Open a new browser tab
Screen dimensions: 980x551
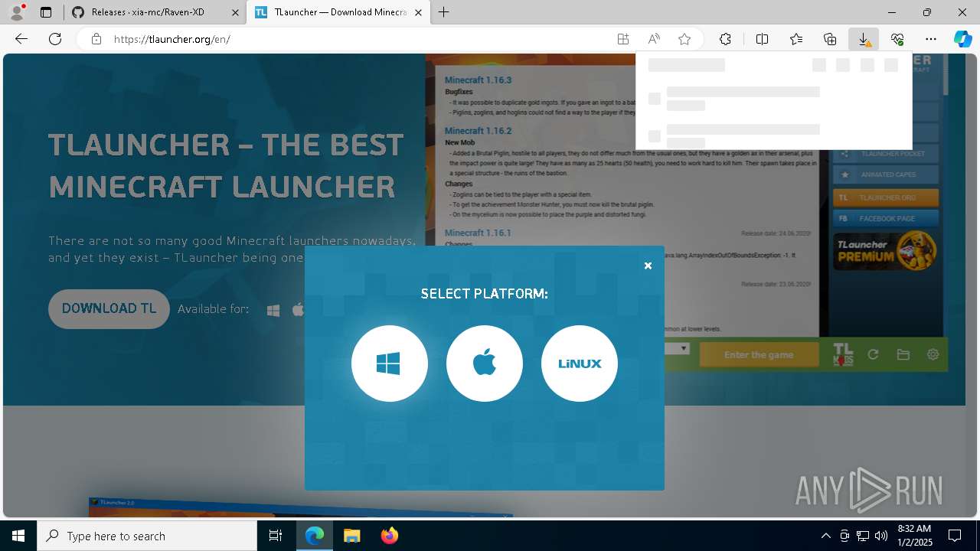[x=443, y=12]
